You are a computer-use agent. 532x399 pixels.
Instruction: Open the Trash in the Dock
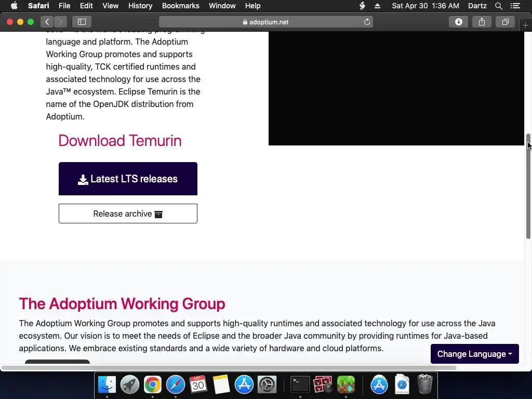pyautogui.click(x=425, y=385)
